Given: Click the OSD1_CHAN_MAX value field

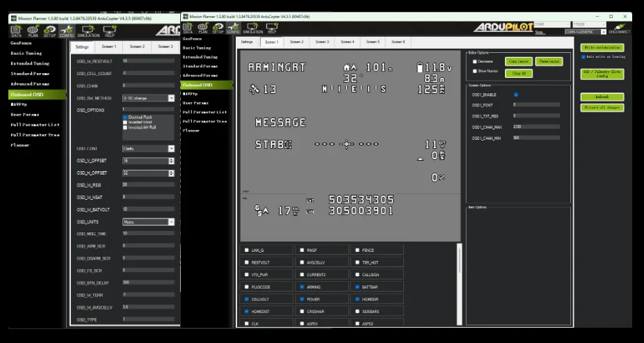Looking at the screenshot, I should point(536,127).
